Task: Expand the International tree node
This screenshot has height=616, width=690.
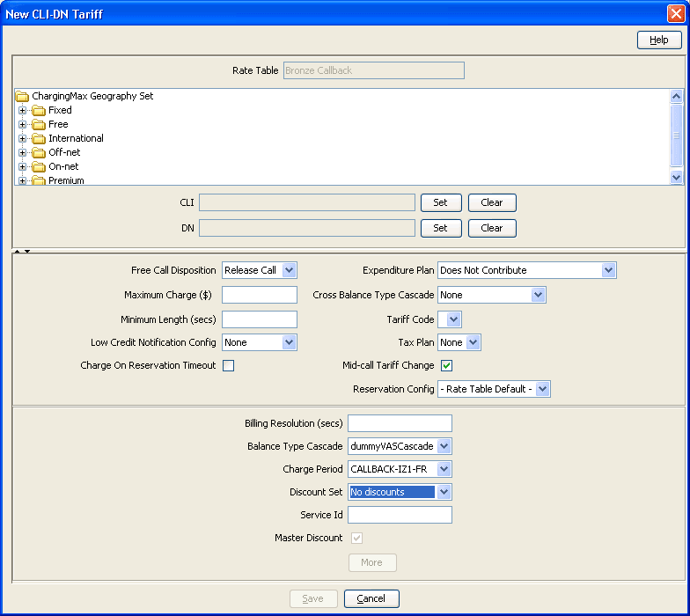Action: [23, 139]
